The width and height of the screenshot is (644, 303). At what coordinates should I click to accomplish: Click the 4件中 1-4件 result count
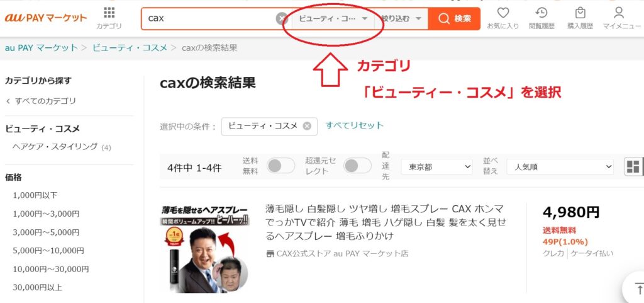[194, 168]
